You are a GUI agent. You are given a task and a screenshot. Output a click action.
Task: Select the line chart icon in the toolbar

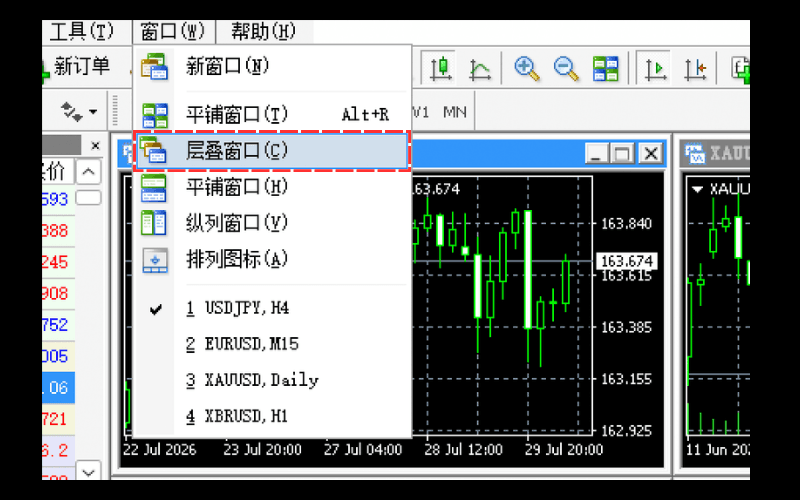tap(480, 69)
